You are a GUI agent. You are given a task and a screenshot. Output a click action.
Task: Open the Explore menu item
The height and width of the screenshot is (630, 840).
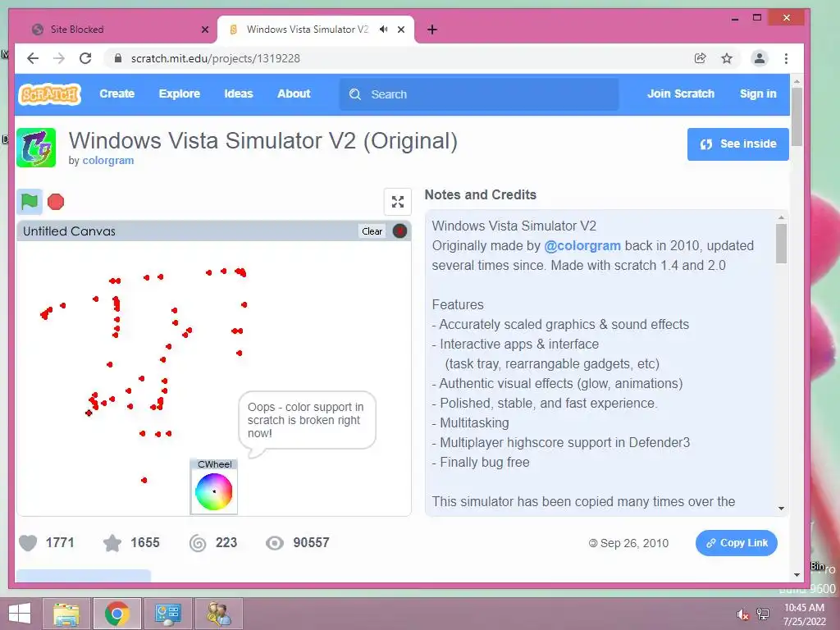(180, 94)
